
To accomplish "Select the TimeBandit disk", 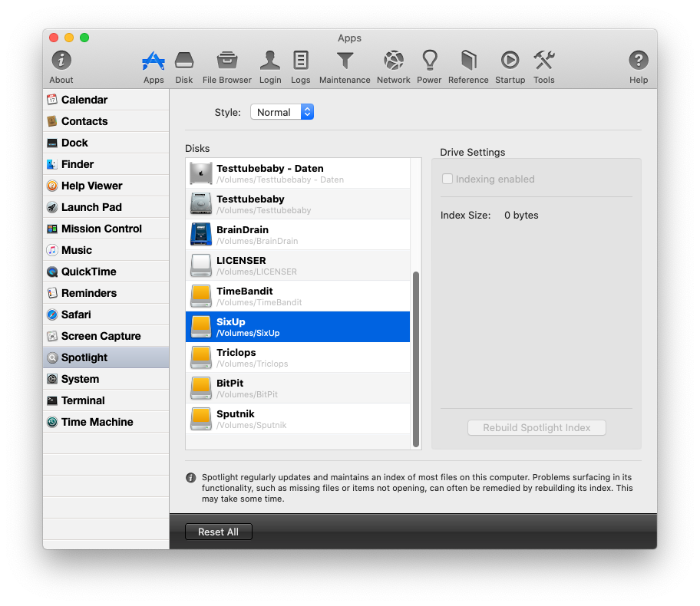I will 298,296.
